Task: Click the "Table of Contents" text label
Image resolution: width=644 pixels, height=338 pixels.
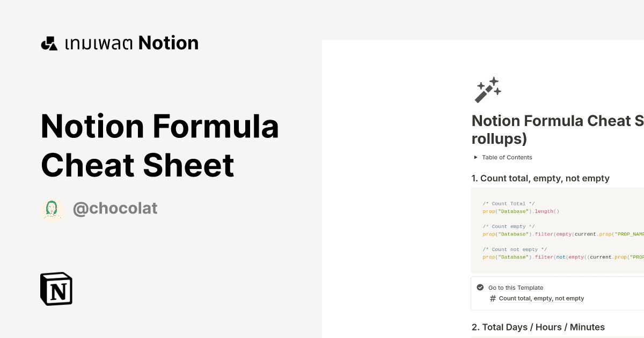Action: [507, 157]
